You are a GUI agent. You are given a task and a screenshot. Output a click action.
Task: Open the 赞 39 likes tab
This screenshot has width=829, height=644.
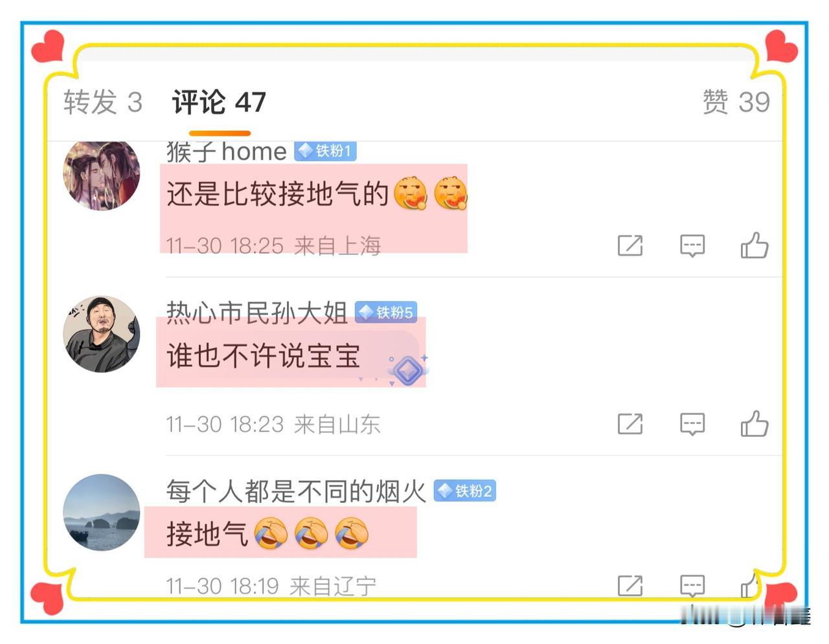[x=736, y=102]
